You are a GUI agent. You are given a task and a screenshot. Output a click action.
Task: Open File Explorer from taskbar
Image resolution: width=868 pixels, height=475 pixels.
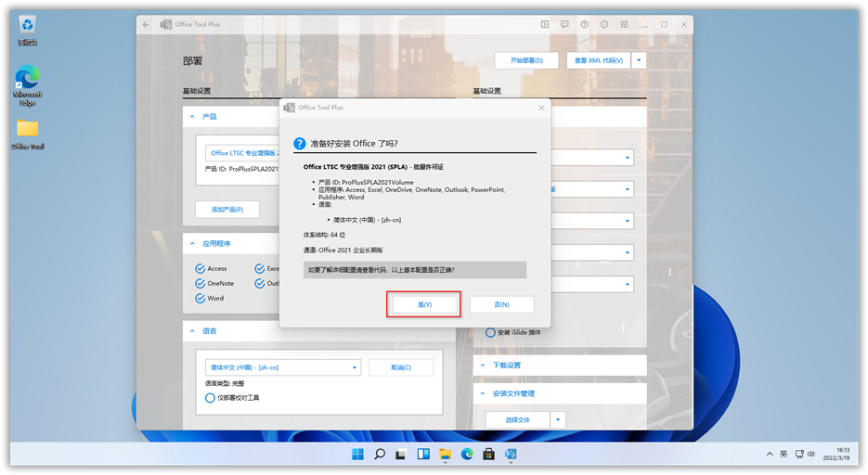[x=445, y=455]
